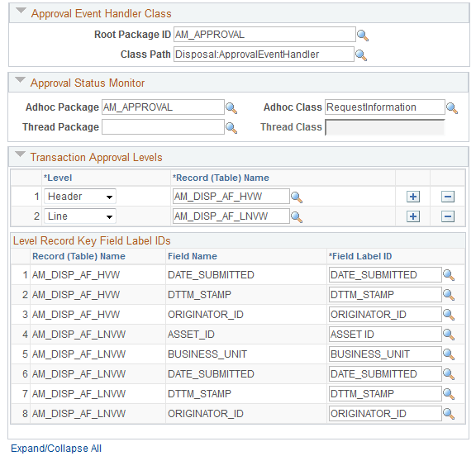476x456 pixels.
Task: Look up Field Label ID for row 1
Action: click(449, 275)
